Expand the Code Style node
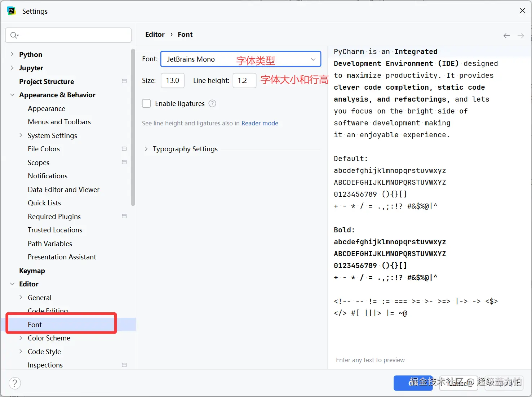The image size is (532, 397). coord(21,351)
